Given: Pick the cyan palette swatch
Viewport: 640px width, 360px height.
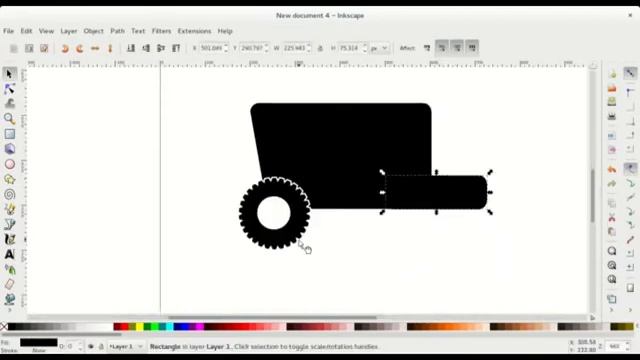Looking at the screenshot, I should [169, 327].
